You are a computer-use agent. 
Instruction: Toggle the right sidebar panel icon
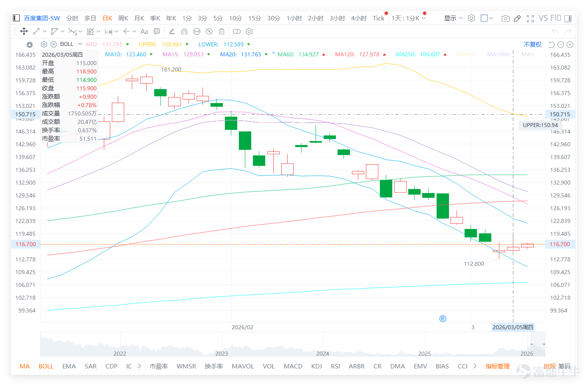point(568,18)
